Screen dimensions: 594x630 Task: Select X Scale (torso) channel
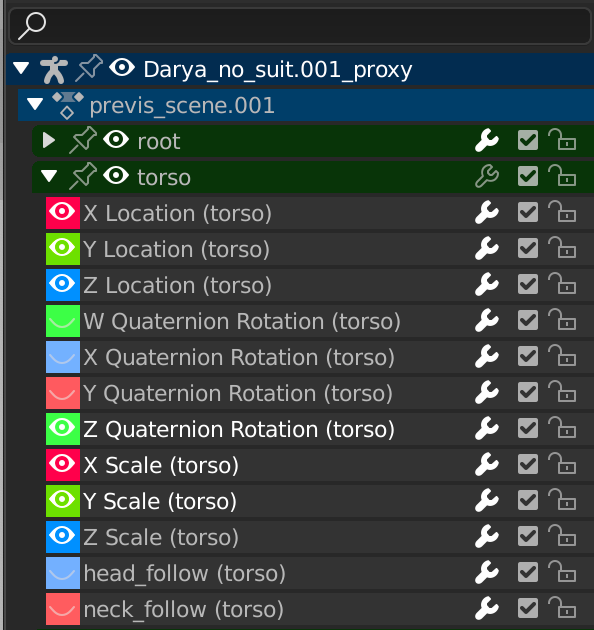[161, 466]
